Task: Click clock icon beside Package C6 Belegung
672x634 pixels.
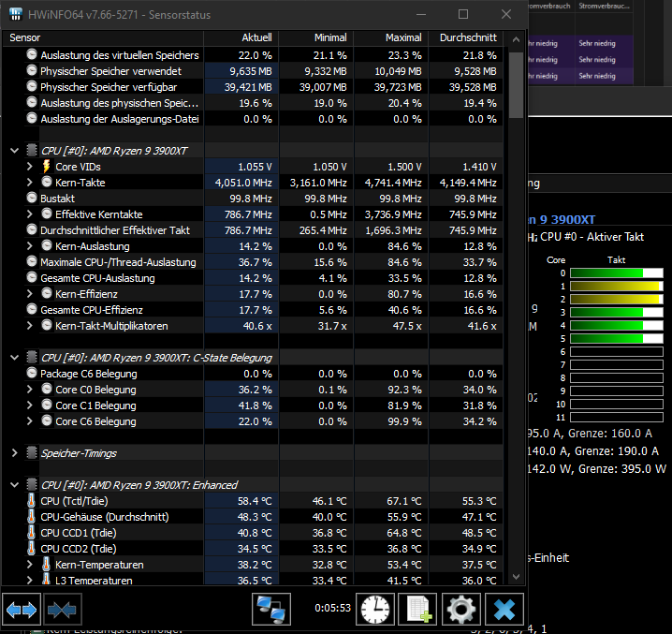Action: pos(32,373)
